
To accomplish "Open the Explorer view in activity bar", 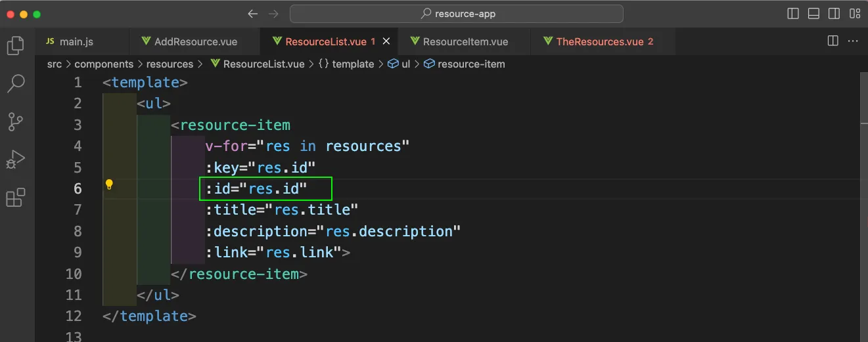I will click(x=15, y=45).
